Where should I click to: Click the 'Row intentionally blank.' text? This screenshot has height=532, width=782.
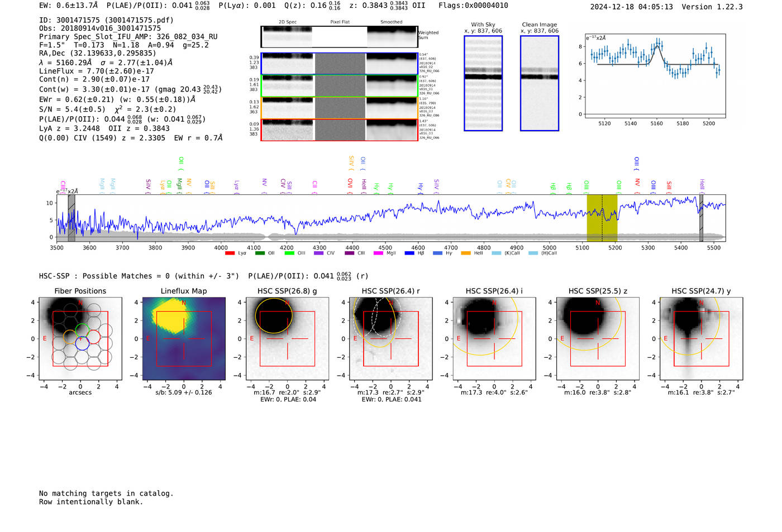[x=91, y=502]
